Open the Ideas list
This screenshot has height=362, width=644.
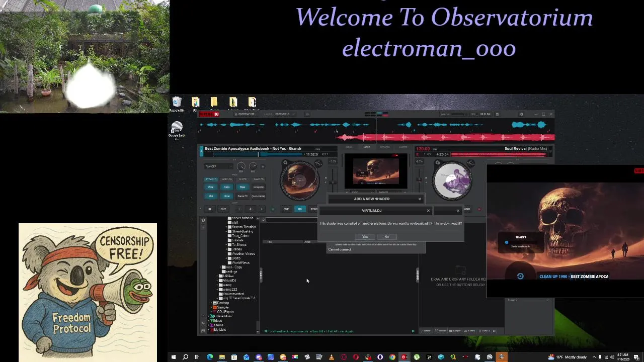(x=218, y=321)
